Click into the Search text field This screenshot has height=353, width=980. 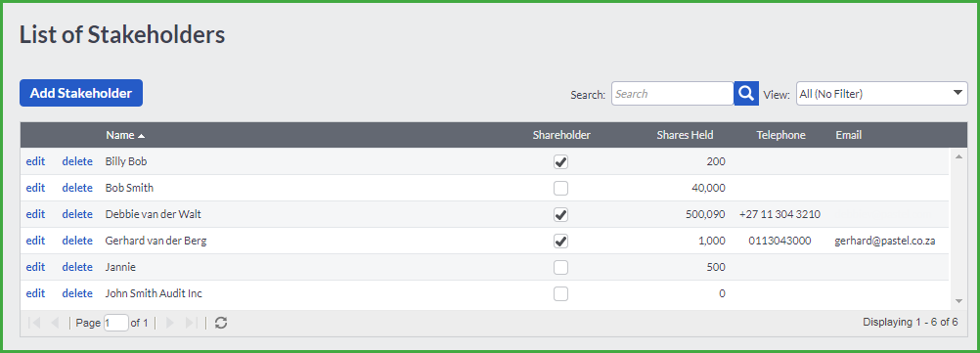click(673, 94)
